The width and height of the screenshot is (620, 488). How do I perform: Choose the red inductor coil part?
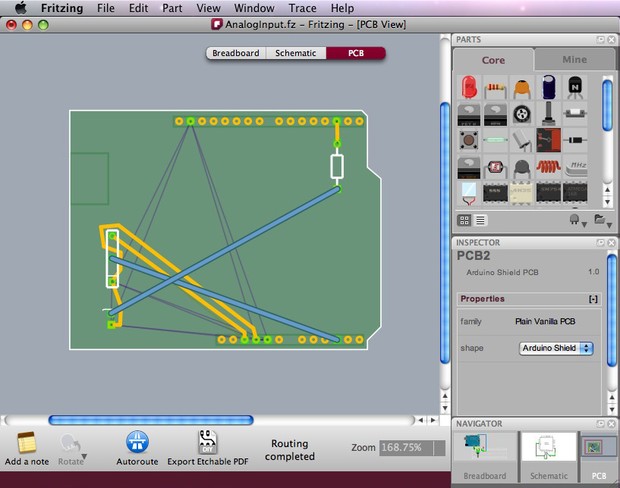(x=548, y=167)
